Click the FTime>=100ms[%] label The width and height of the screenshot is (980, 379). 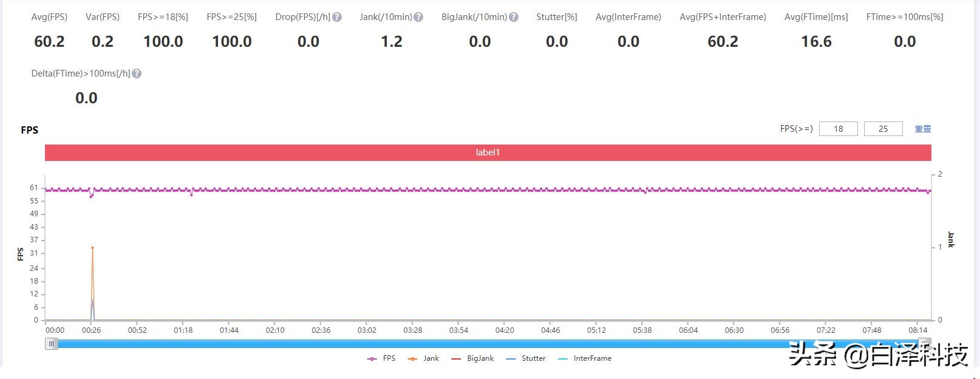coord(905,17)
